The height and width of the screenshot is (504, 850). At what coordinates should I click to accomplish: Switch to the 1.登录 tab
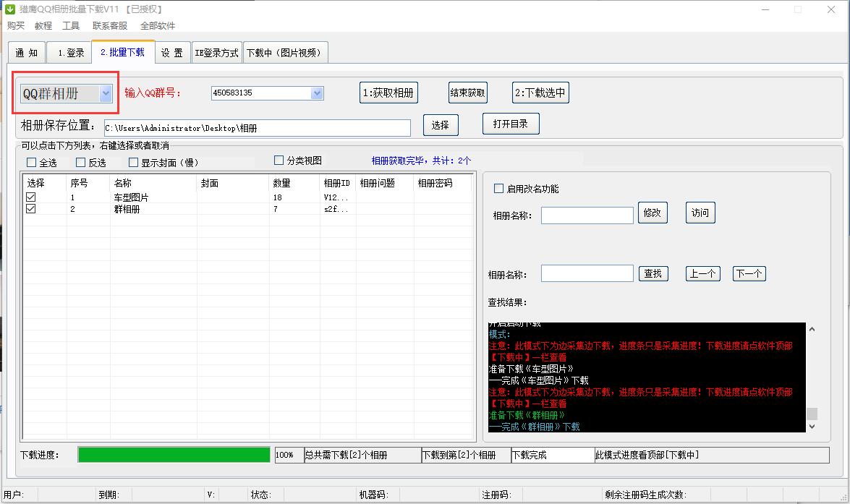70,53
